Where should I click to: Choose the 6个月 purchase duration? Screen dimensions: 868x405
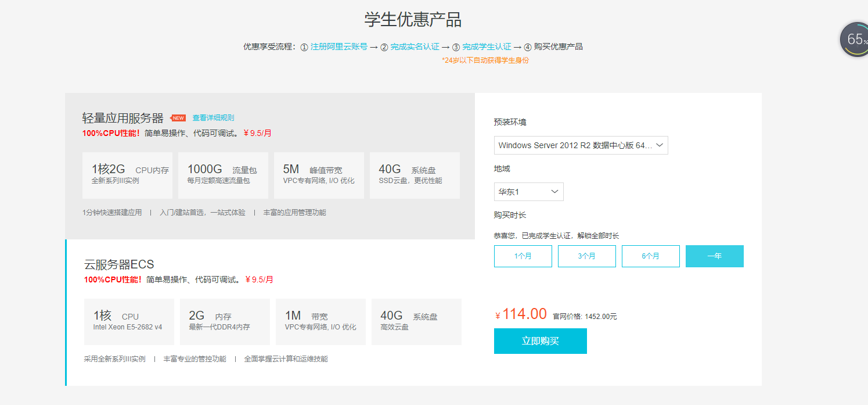coord(650,256)
